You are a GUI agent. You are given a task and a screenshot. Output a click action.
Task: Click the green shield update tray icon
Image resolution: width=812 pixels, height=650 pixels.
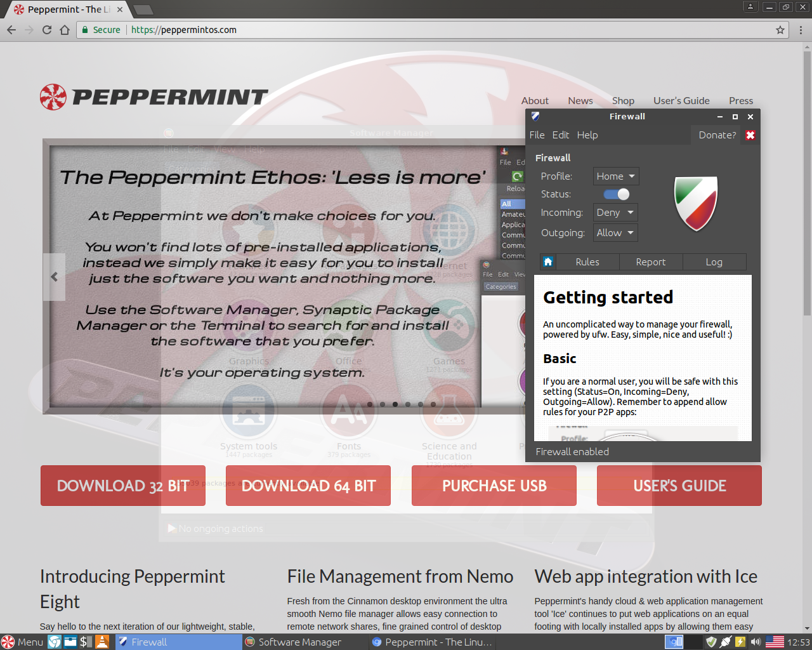(711, 642)
